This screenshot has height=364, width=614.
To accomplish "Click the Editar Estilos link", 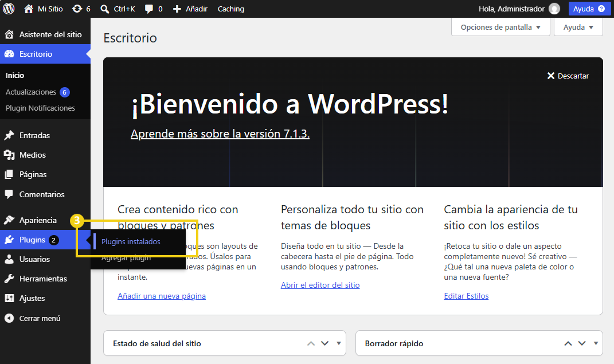I will pyautogui.click(x=466, y=296).
